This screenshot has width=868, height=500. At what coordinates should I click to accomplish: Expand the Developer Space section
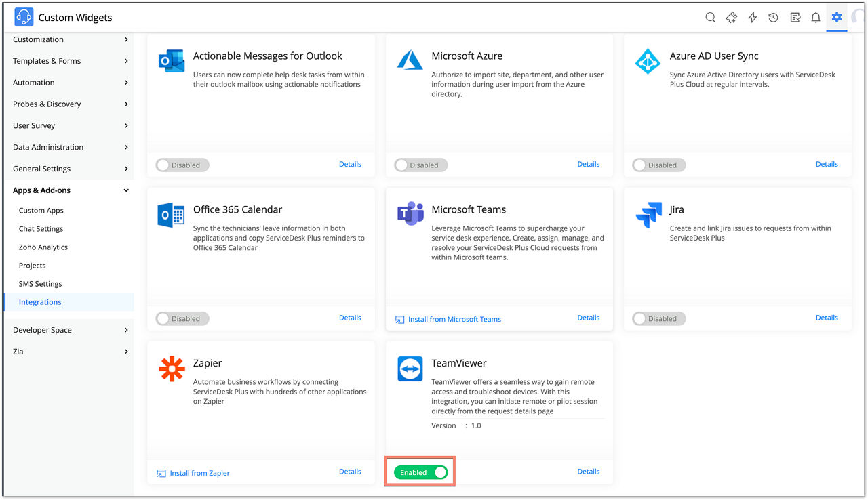(70, 331)
